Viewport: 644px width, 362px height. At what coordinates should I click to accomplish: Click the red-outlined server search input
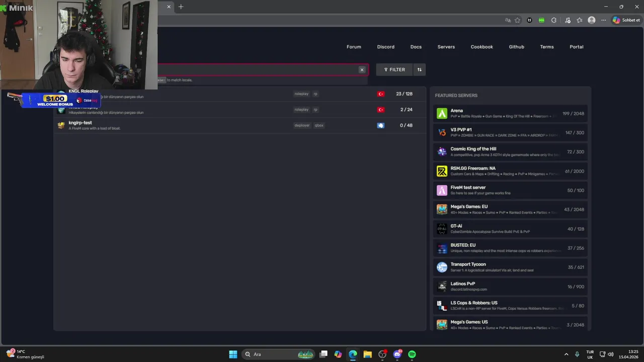pos(262,70)
